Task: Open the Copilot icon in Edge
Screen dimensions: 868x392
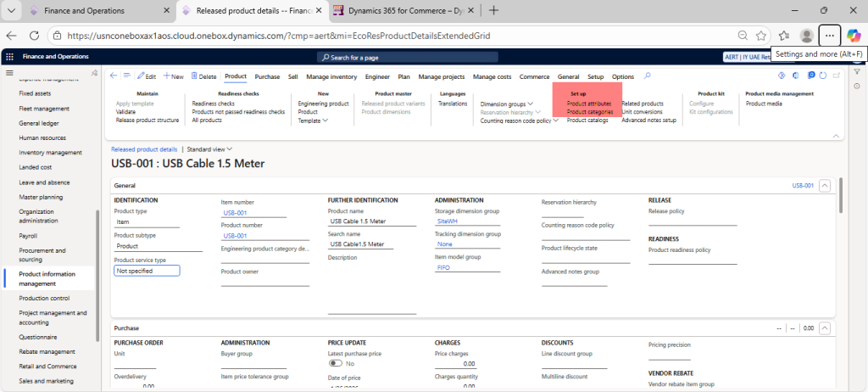Action: 854,36
